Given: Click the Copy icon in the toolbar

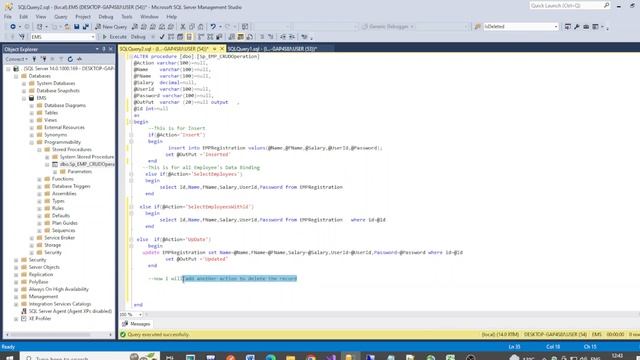Looking at the screenshot, I should [192, 27].
